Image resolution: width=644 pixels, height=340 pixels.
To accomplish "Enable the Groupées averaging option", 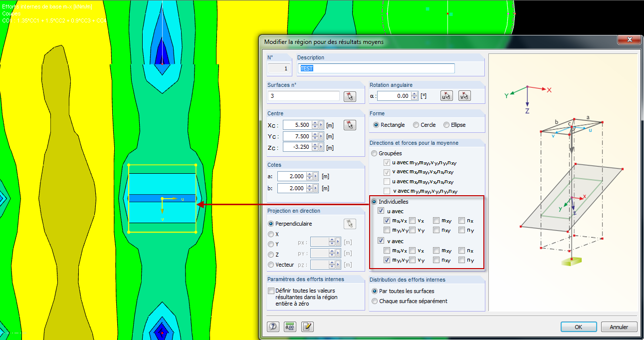I will (374, 153).
